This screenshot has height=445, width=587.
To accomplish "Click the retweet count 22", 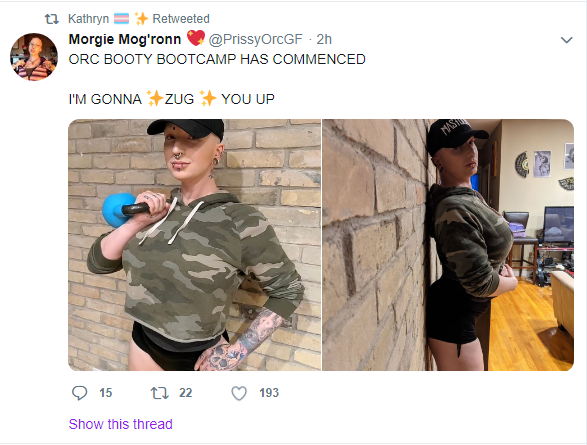I will tap(185, 393).
